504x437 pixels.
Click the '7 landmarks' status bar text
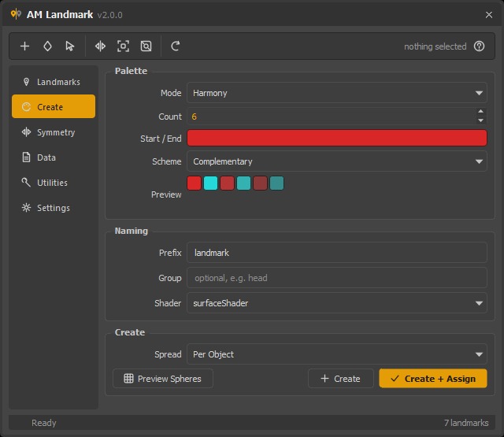pyautogui.click(x=466, y=423)
